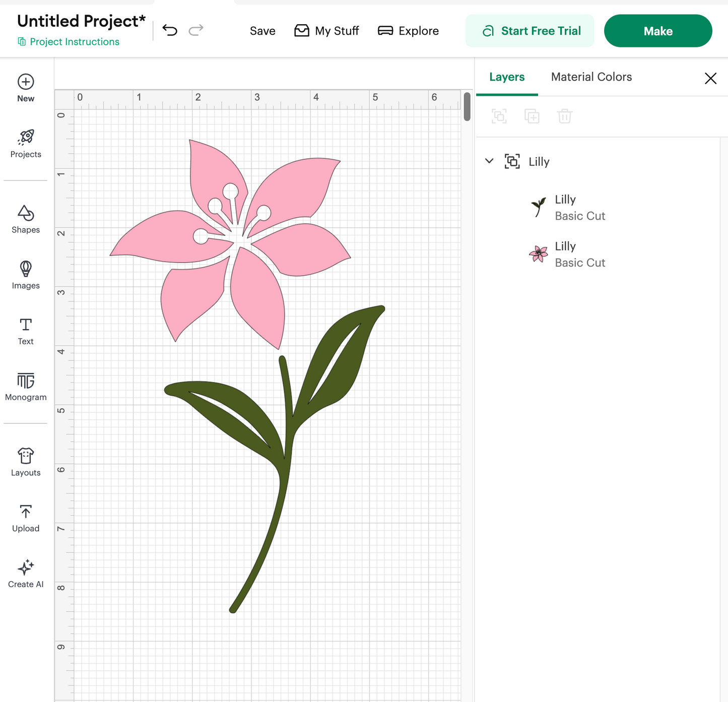Open the Projects rocket icon
Image resolution: width=728 pixels, height=702 pixels.
tap(26, 137)
